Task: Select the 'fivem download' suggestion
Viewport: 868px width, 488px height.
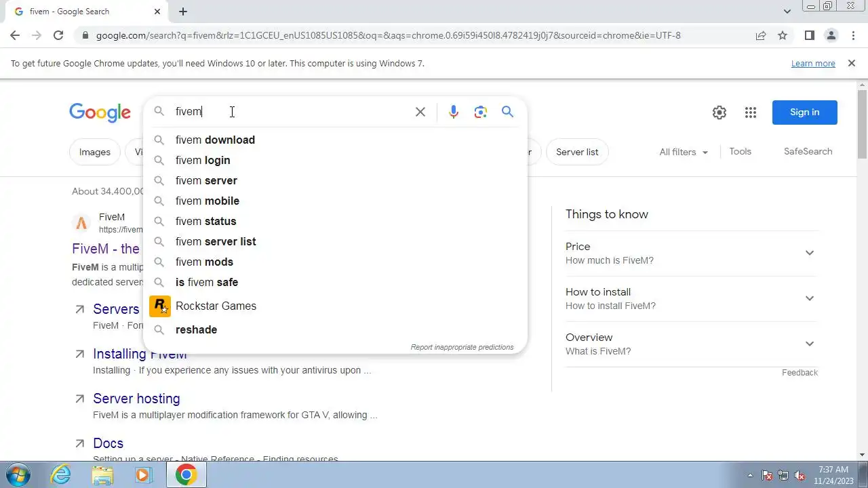Action: pos(335,140)
